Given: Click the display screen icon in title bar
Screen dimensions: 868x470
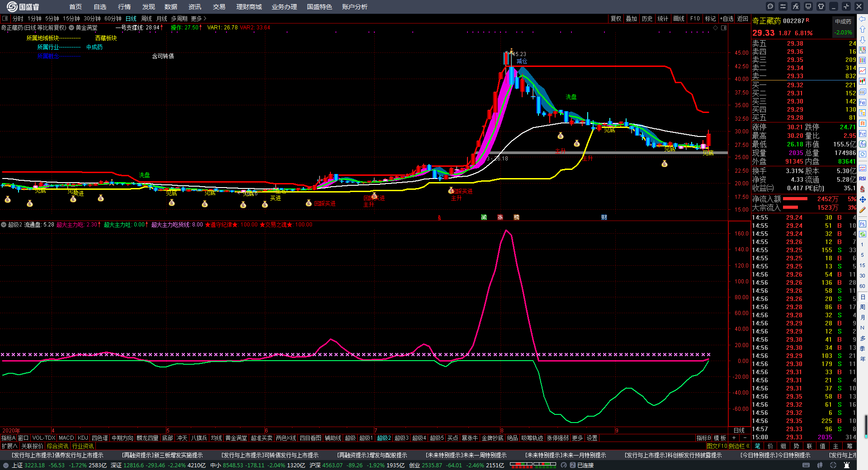Looking at the screenshot, I should [x=808, y=6].
